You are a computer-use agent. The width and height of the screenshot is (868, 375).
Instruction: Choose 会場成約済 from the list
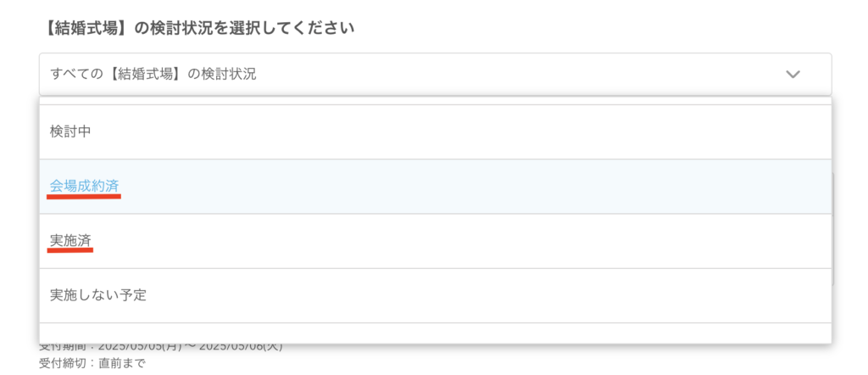coord(435,187)
